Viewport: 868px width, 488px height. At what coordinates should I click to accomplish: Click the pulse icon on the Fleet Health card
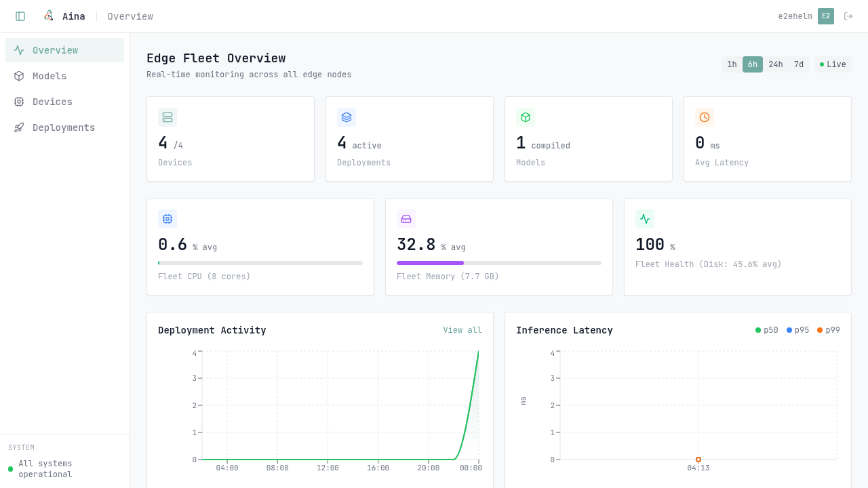point(645,219)
